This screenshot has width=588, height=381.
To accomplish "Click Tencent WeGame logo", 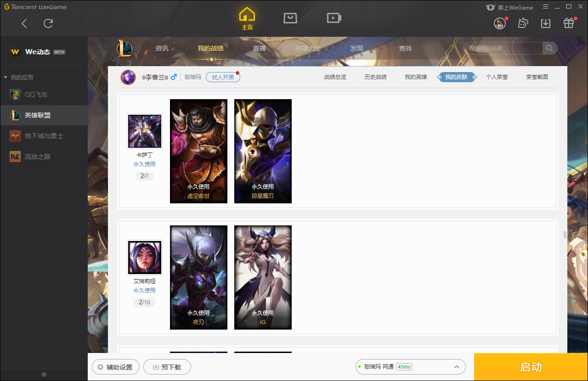I will coord(35,7).
